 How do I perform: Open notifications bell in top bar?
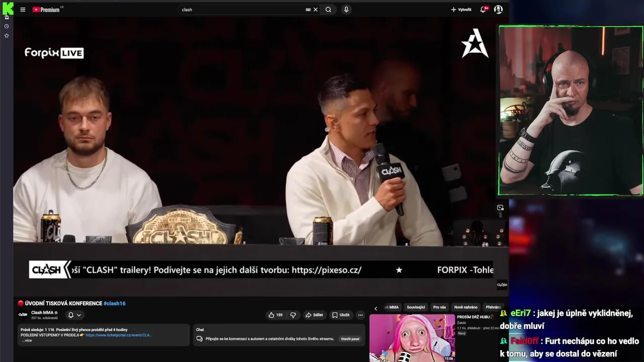pos(483,10)
